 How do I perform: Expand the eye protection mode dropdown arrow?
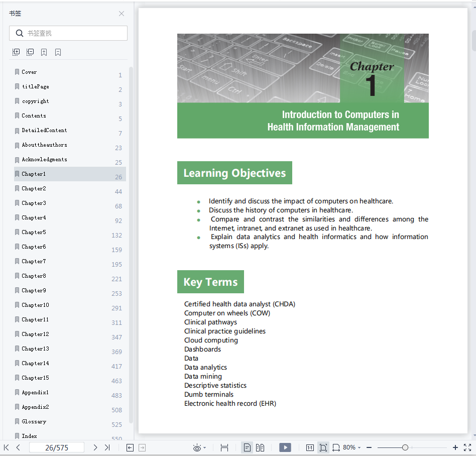[204, 448]
